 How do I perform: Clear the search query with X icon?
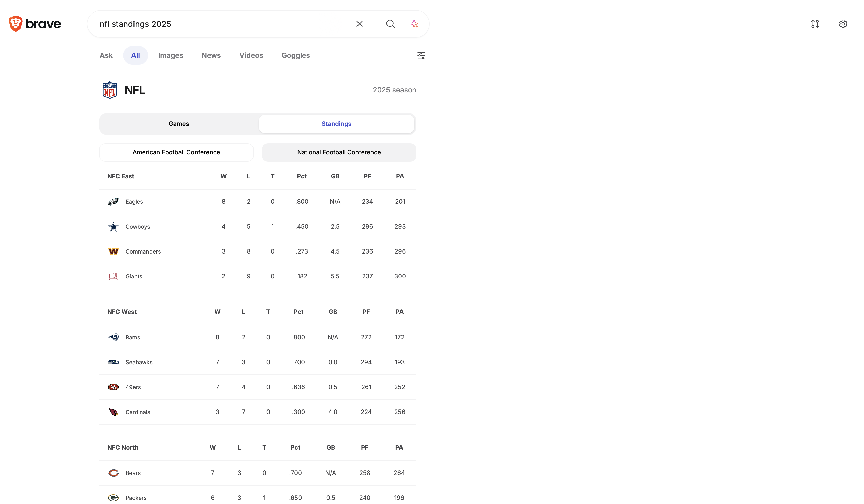(359, 24)
